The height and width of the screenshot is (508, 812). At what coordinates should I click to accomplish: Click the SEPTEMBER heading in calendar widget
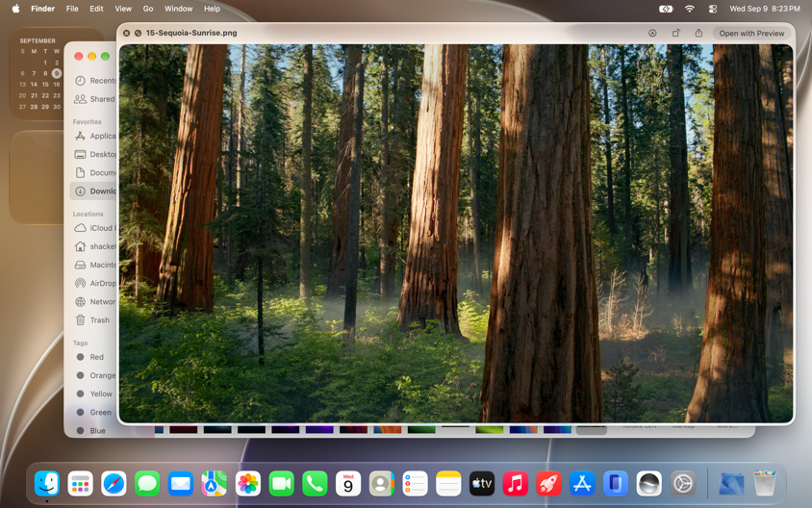(38, 41)
